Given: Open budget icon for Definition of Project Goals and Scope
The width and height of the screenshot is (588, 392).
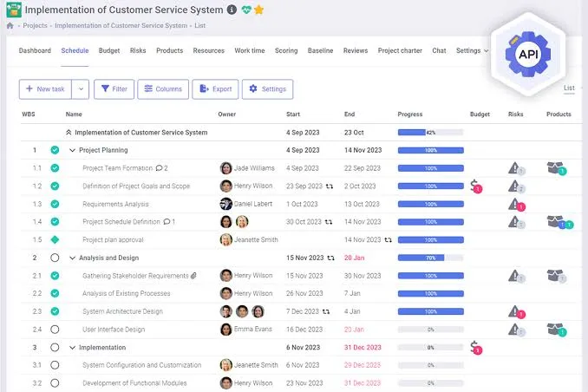Looking at the screenshot, I should [476, 186].
